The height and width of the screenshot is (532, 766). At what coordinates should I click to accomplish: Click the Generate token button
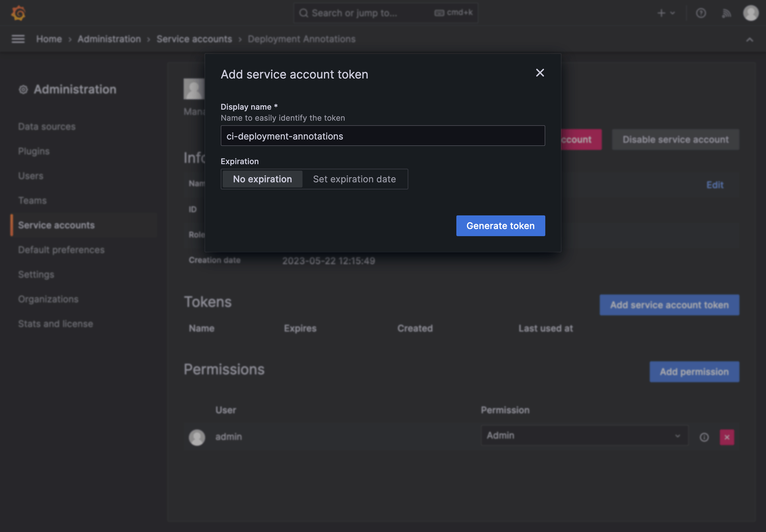pyautogui.click(x=500, y=226)
